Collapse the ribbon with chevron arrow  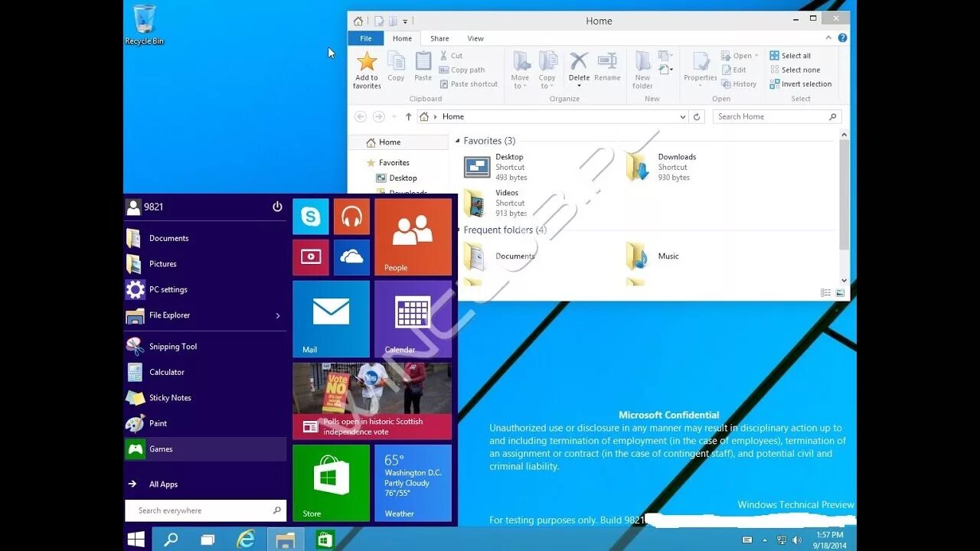[x=828, y=37]
